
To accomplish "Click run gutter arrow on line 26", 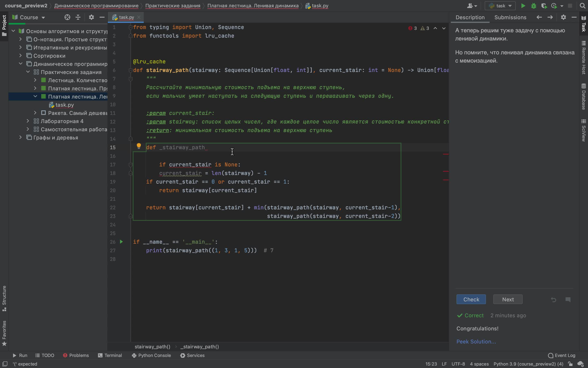I will click(121, 242).
